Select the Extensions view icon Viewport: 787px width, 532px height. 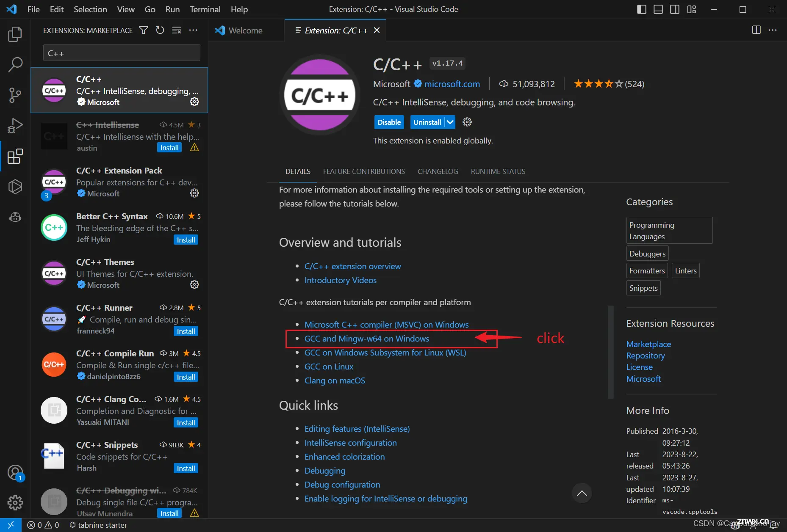coord(15,156)
